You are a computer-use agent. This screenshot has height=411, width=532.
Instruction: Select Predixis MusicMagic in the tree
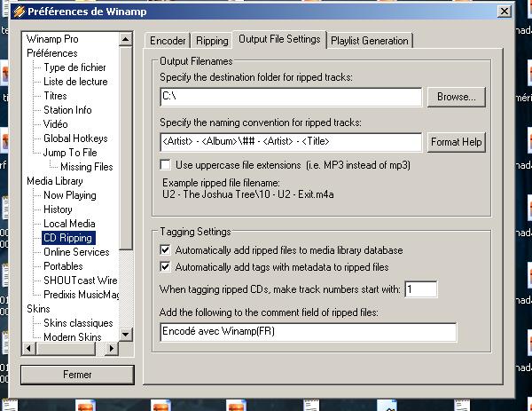(81, 295)
